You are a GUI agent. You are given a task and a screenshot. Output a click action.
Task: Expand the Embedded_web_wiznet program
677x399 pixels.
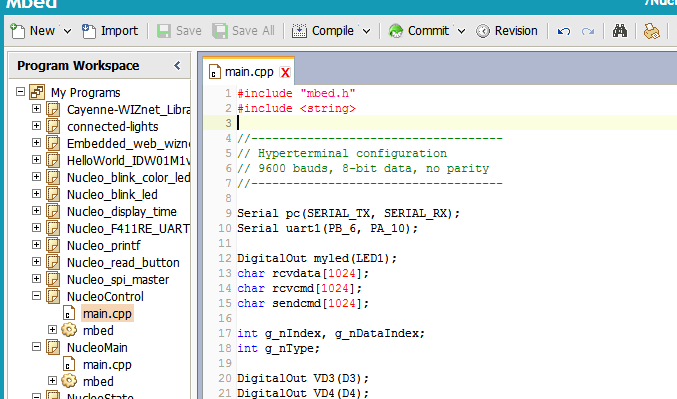pyautogui.click(x=37, y=143)
